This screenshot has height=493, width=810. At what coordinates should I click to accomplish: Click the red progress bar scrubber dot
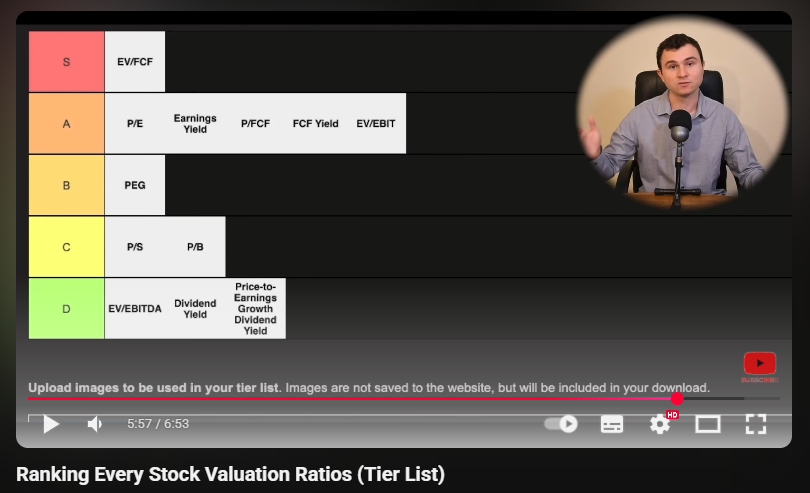click(677, 398)
